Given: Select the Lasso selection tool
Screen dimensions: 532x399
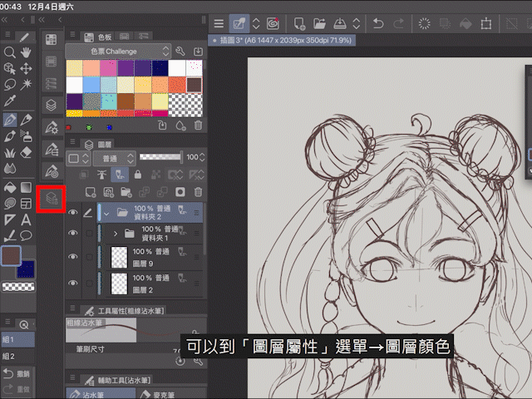Looking at the screenshot, I should click(x=9, y=84).
